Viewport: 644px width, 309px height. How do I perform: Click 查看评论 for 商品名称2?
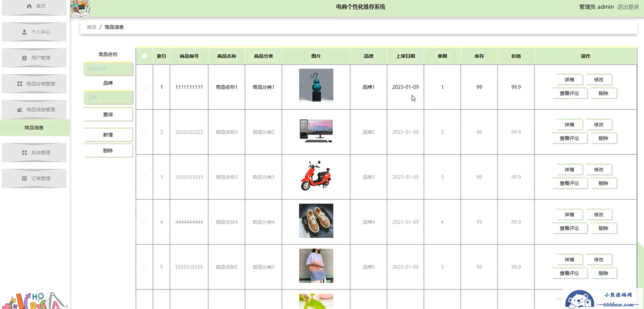point(569,138)
